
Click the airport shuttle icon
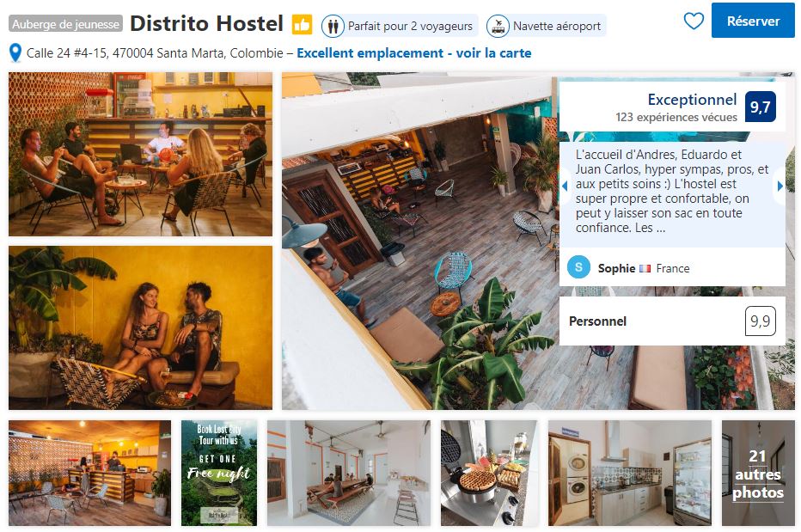point(498,26)
